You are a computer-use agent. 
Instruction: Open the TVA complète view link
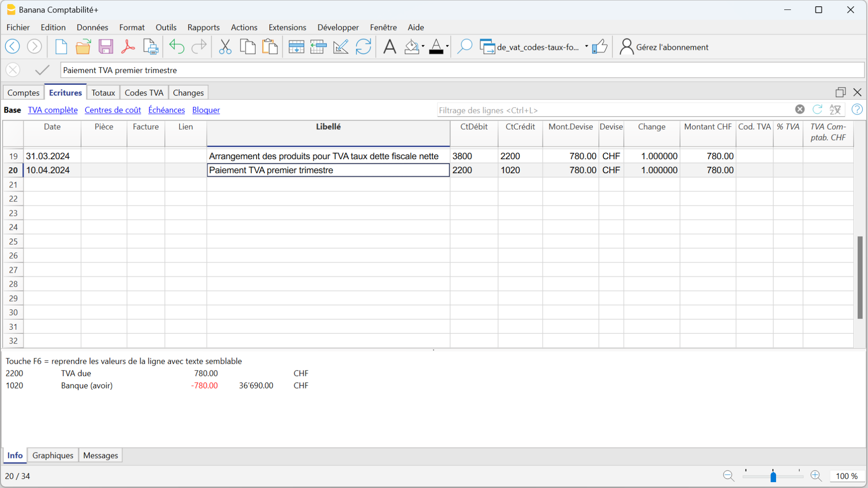click(x=52, y=110)
